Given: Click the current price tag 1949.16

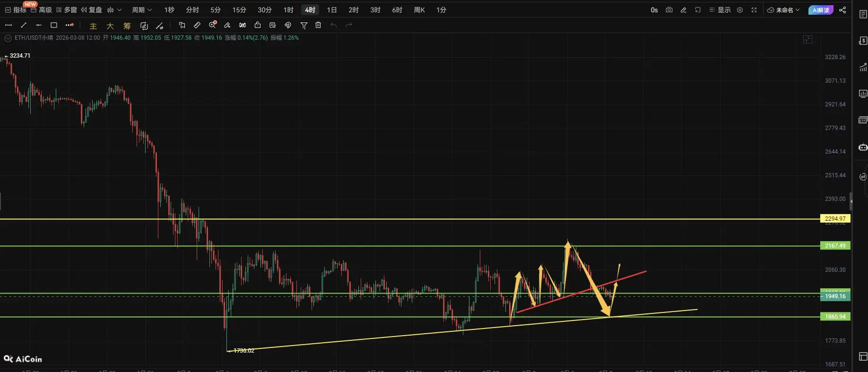Looking at the screenshot, I should point(835,296).
